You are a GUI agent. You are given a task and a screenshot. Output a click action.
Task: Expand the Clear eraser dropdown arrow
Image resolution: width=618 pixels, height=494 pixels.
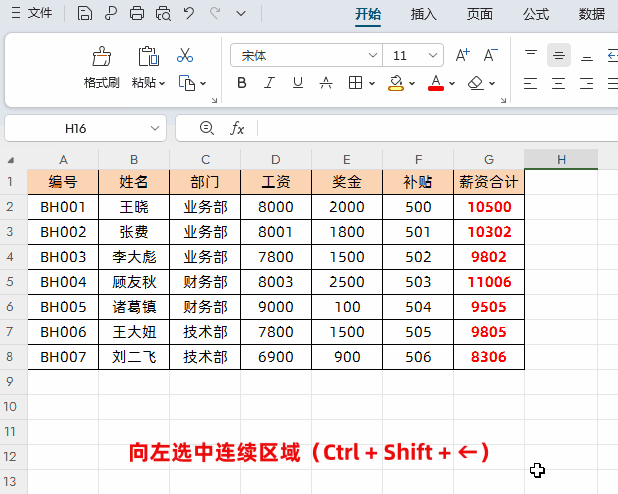492,84
